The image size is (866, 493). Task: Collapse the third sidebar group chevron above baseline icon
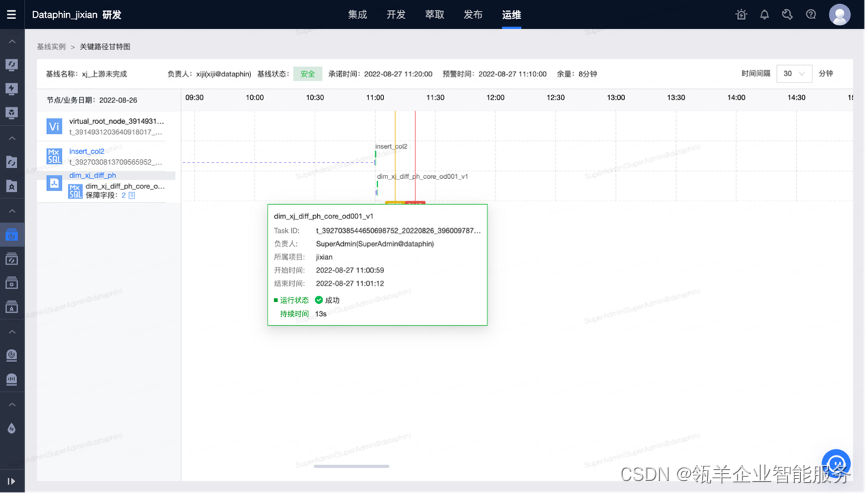click(x=12, y=211)
